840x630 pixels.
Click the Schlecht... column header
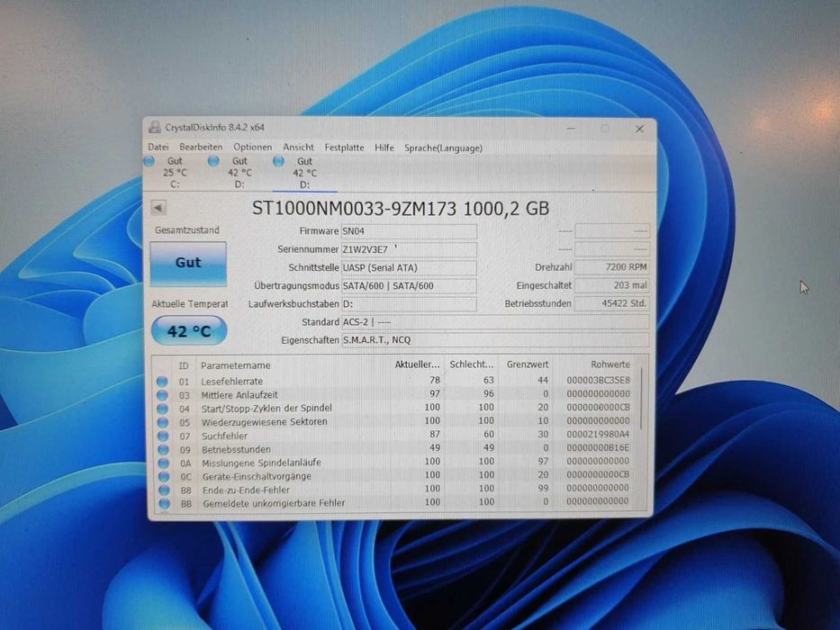pyautogui.click(x=472, y=364)
